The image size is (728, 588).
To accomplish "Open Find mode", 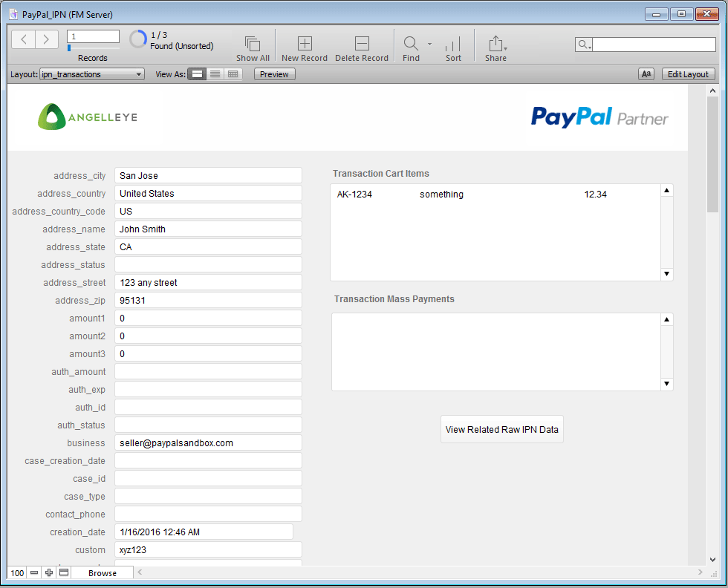I will pos(410,45).
